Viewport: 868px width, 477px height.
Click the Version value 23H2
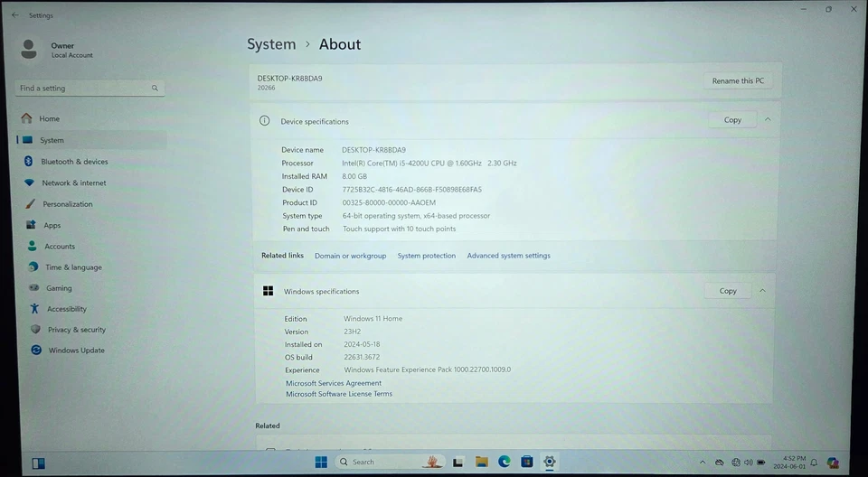[352, 332]
